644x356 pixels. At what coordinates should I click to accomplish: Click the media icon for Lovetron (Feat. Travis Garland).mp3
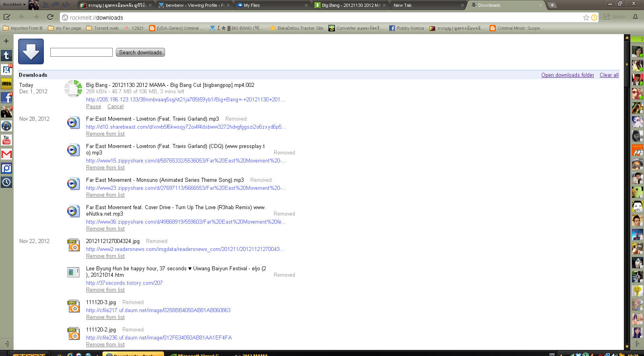tap(73, 122)
